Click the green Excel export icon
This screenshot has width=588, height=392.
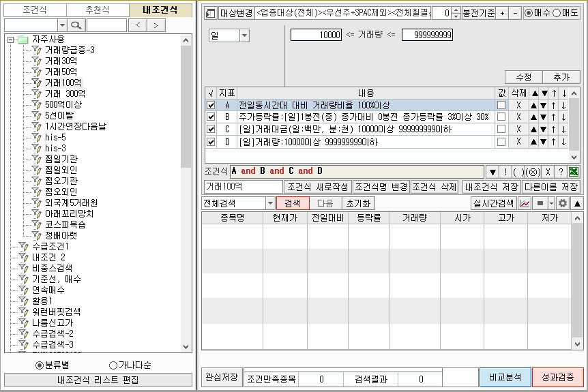[574, 172]
